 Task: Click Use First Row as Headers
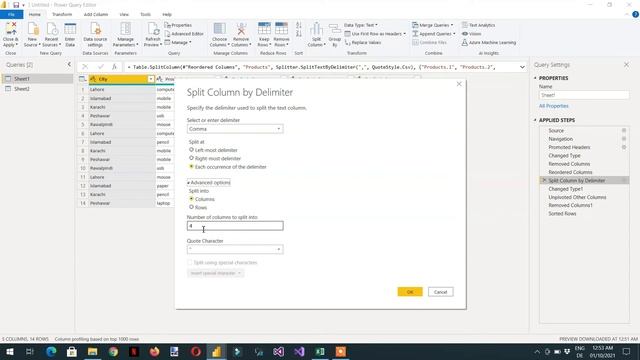coord(375,34)
